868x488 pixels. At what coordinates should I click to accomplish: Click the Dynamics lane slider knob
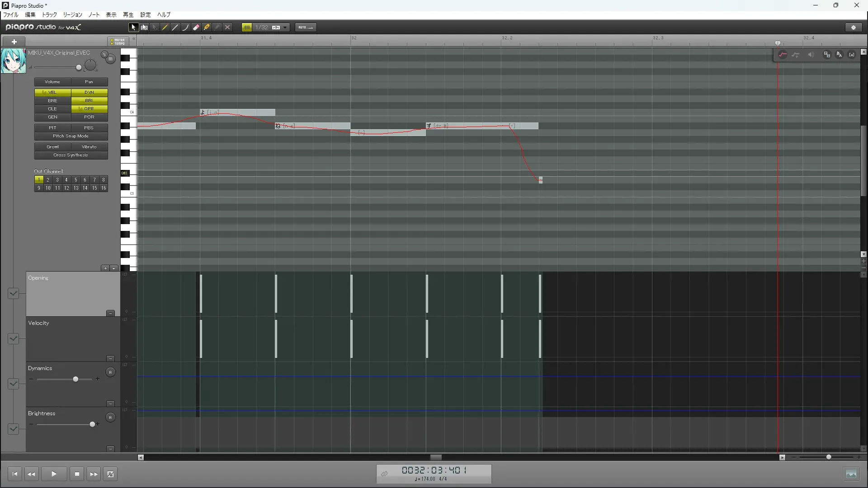point(75,379)
